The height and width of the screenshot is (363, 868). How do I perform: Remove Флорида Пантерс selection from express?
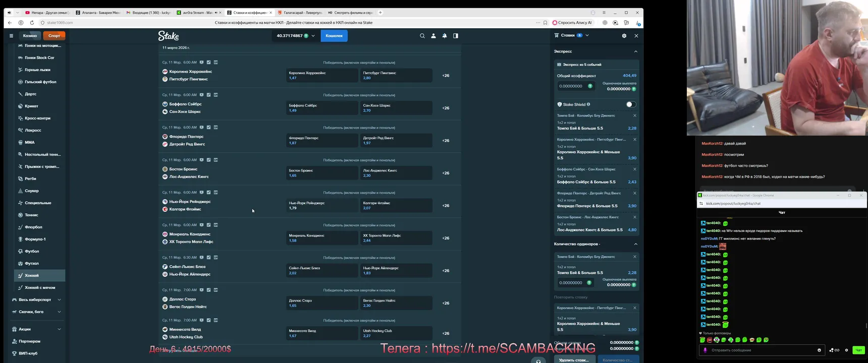point(635,193)
